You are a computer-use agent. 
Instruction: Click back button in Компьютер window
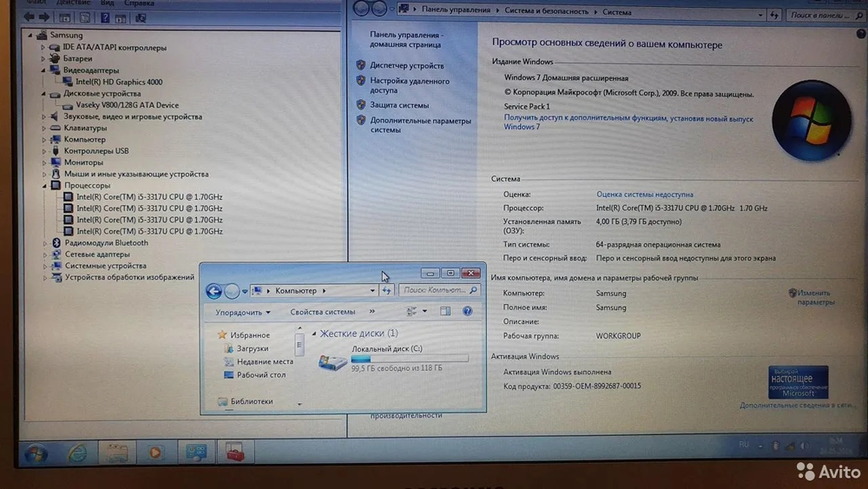[214, 291]
